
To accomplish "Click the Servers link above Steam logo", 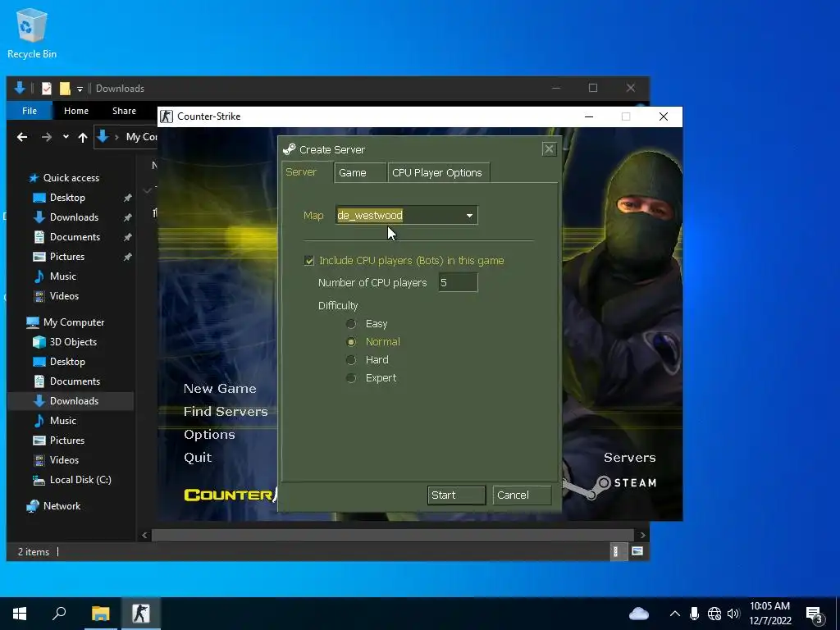I will (x=629, y=458).
